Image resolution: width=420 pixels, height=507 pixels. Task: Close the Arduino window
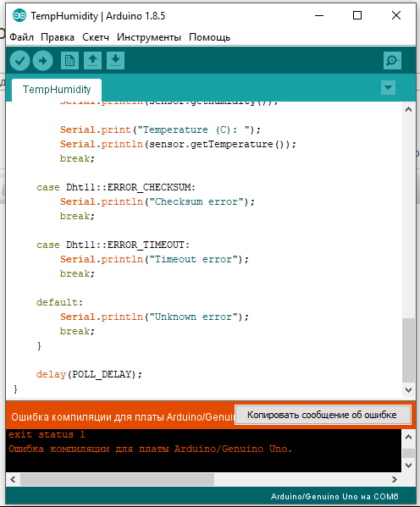[396, 15]
